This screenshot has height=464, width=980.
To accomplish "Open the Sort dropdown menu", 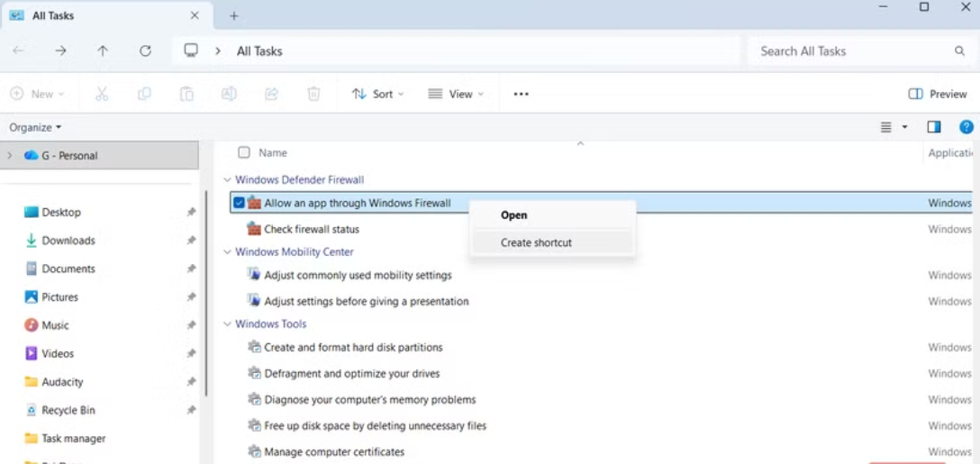I will point(377,94).
